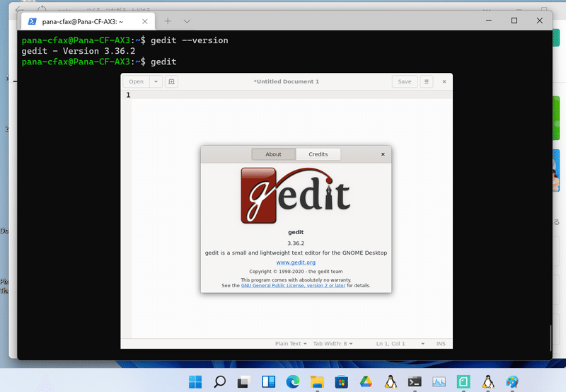Click the penguin icon beside Paint

tap(487, 381)
